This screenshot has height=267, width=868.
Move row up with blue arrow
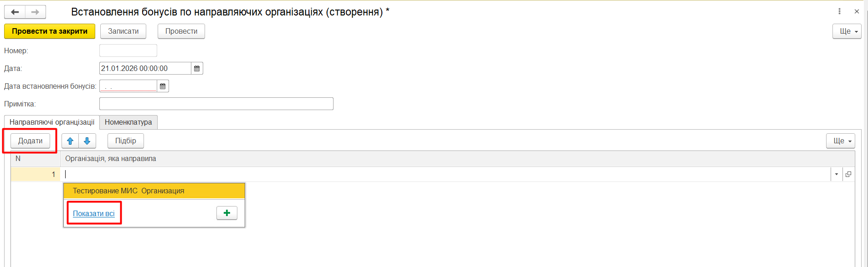tap(70, 141)
